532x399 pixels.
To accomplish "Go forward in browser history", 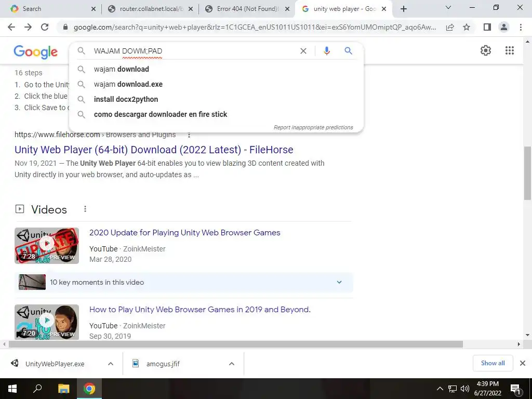I will click(28, 27).
